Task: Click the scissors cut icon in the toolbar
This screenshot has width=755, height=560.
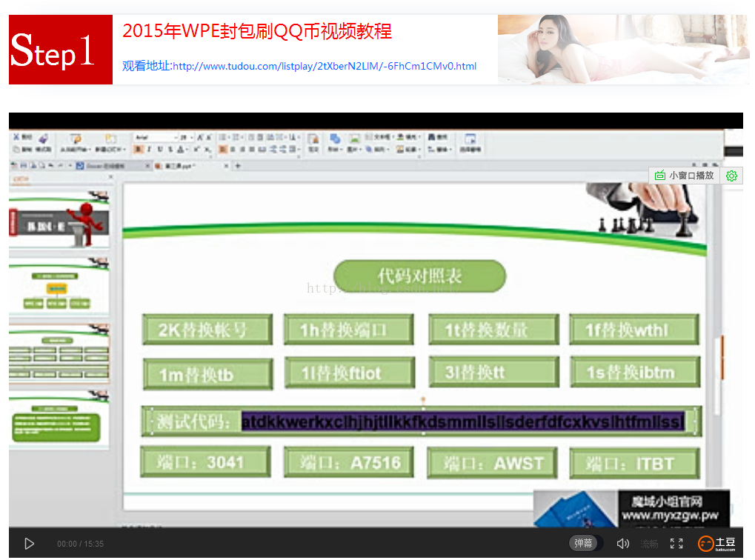Action: pyautogui.click(x=16, y=137)
